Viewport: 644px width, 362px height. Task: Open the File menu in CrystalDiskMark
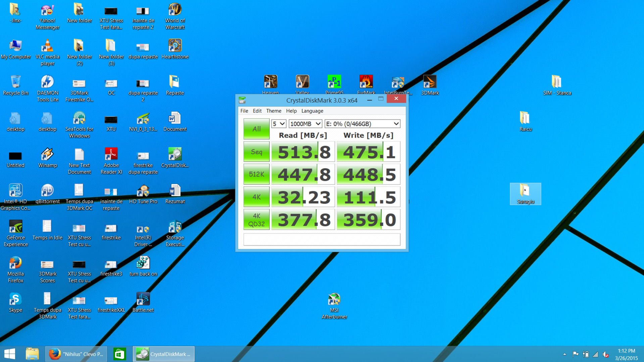(x=244, y=111)
